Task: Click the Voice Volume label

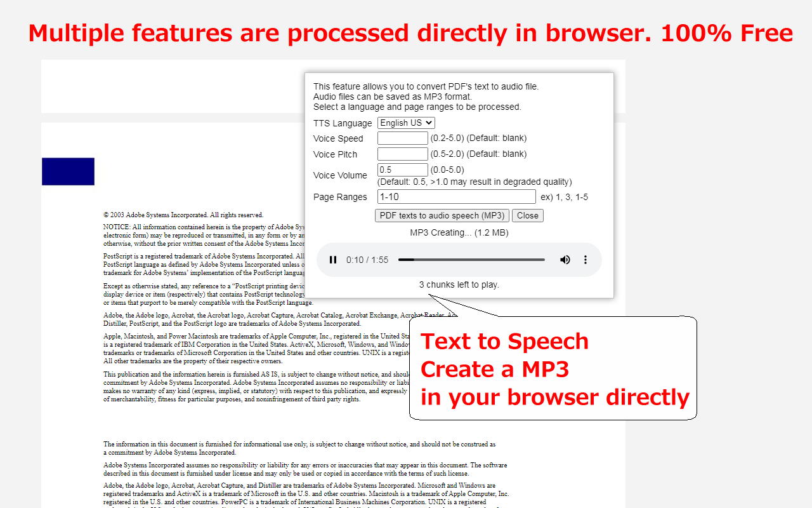Action: coord(340,175)
